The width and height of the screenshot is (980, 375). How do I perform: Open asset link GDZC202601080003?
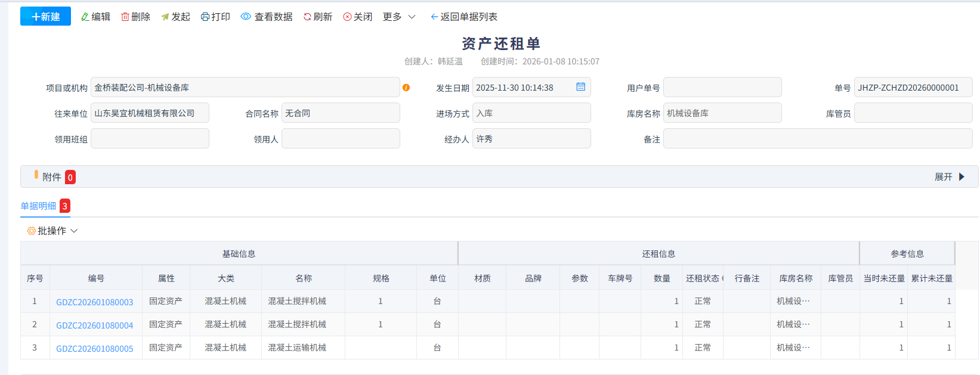coord(95,302)
